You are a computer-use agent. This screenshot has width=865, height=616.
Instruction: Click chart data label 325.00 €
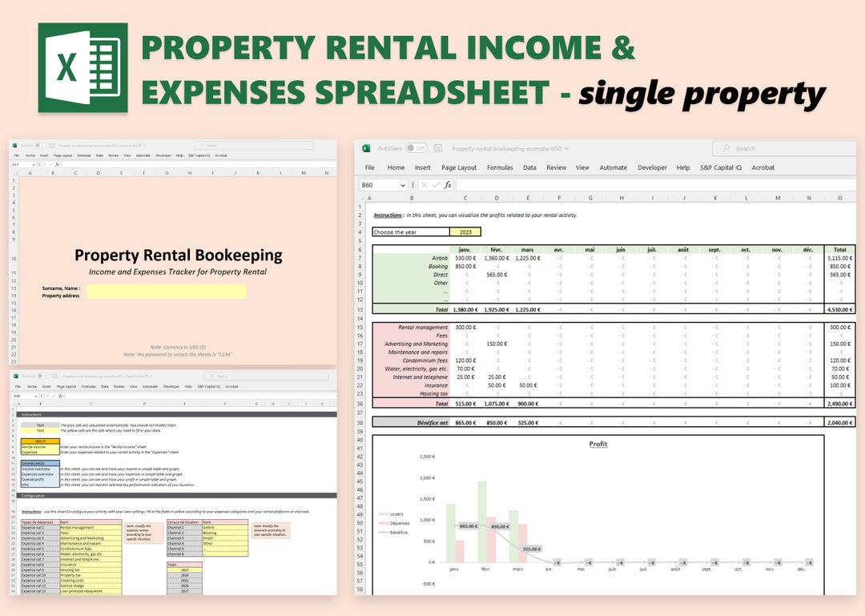pyautogui.click(x=531, y=549)
